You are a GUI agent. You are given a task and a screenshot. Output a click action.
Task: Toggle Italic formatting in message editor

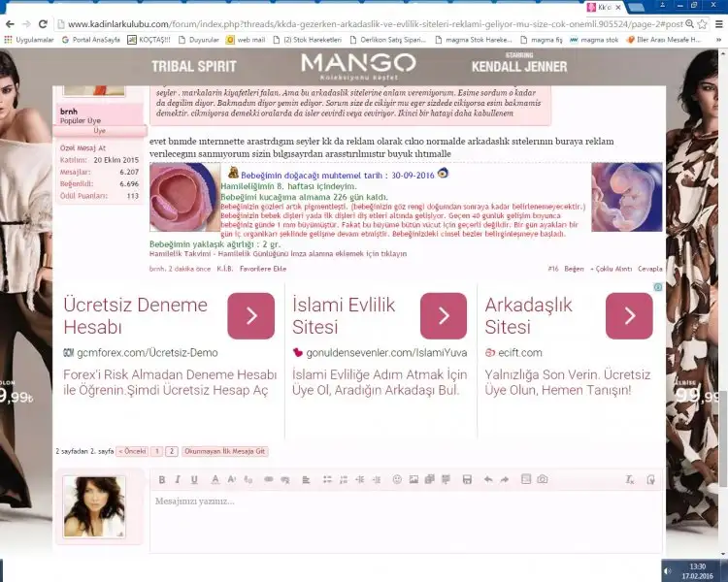178,479
